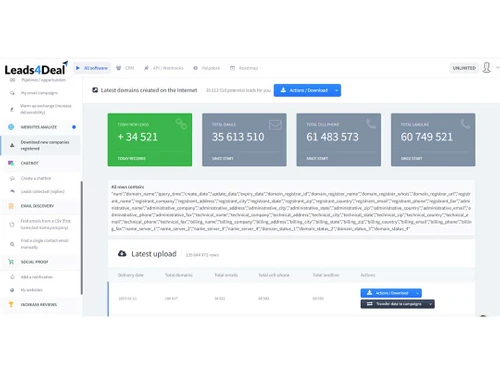Open the Pipelines / opportunities sidebar item
The image size is (500, 375).
pos(44,80)
